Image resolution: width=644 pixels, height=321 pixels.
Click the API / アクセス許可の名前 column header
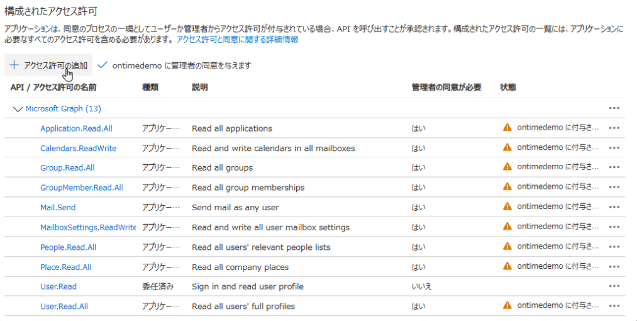(54, 87)
